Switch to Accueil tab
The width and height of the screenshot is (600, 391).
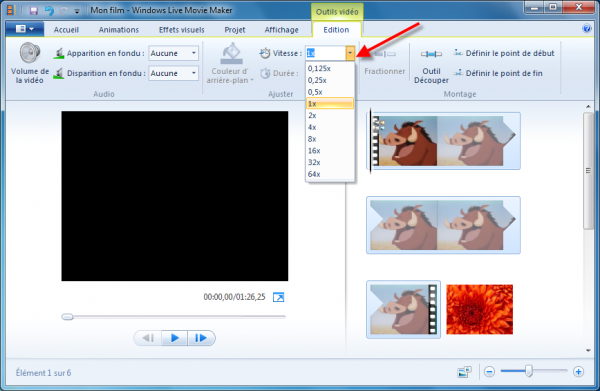click(x=66, y=30)
